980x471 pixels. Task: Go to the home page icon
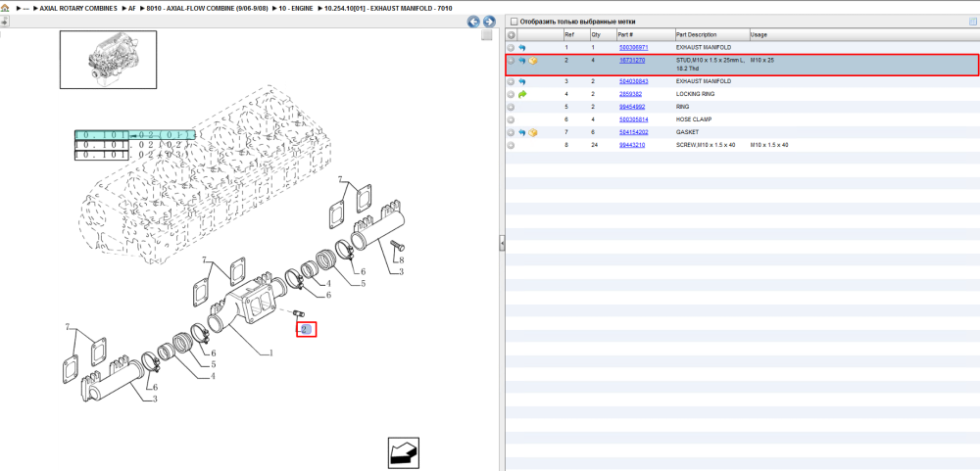pos(5,8)
